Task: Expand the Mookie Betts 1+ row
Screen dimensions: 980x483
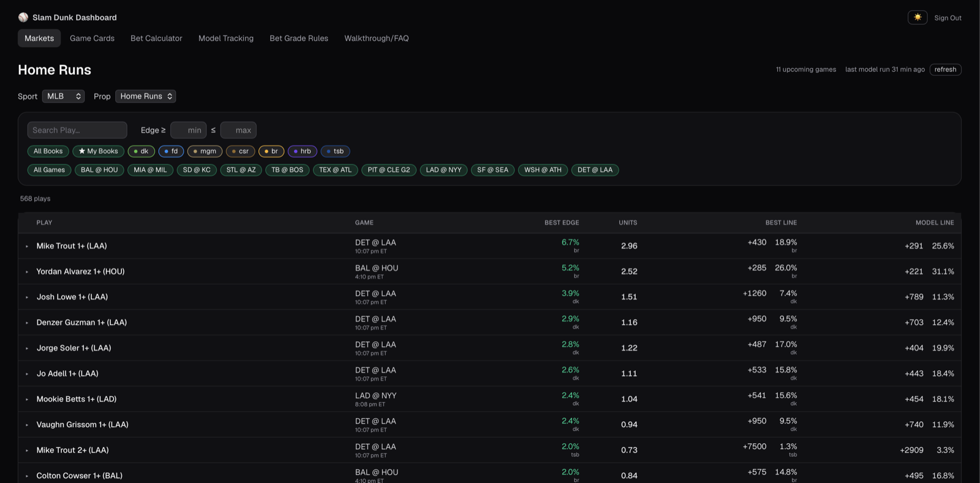Action: click(x=27, y=400)
